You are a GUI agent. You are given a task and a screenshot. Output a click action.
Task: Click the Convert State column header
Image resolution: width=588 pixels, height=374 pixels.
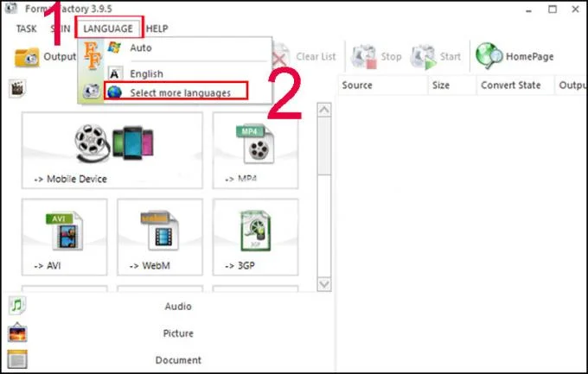point(515,85)
